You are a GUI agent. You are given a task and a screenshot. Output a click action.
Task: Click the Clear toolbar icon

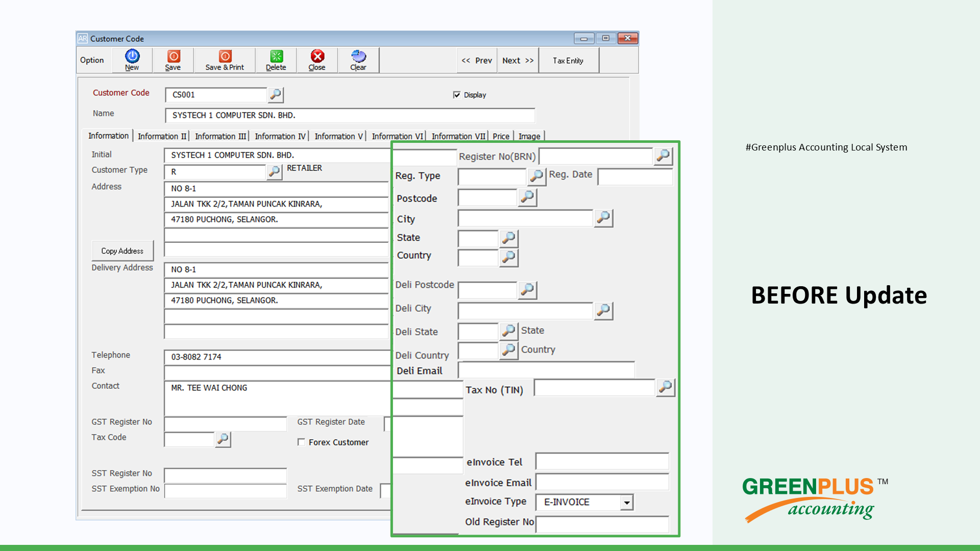(358, 60)
